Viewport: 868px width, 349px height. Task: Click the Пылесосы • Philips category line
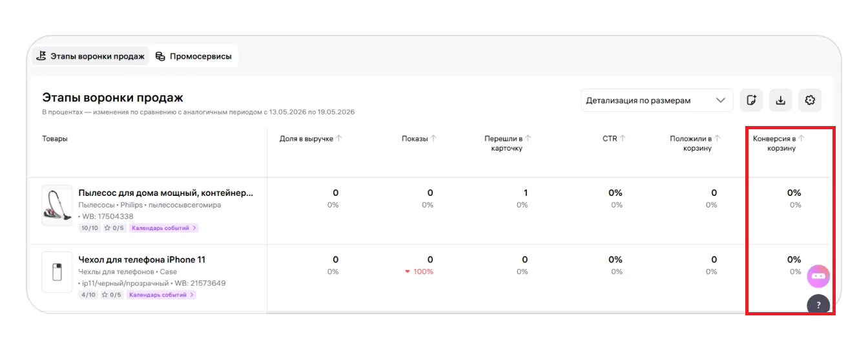click(149, 205)
